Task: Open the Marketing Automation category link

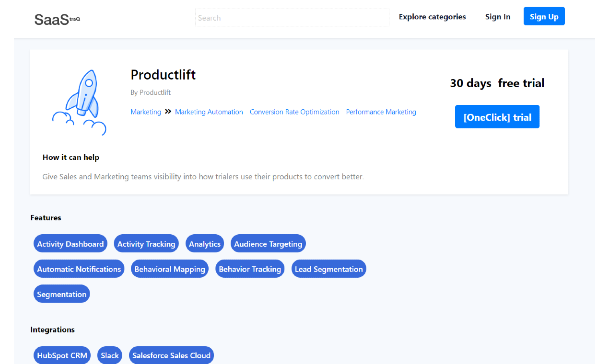Action: (209, 112)
